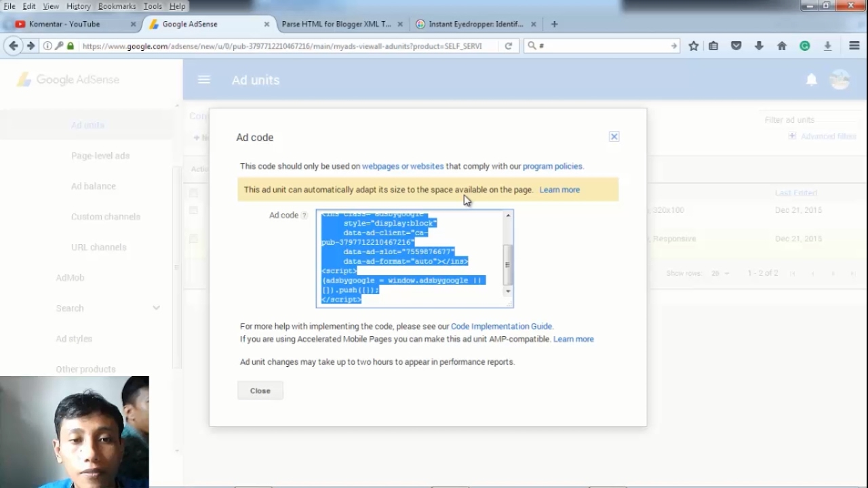Image resolution: width=868 pixels, height=488 pixels.
Task: Click the URL address bar
Action: pyautogui.click(x=281, y=46)
